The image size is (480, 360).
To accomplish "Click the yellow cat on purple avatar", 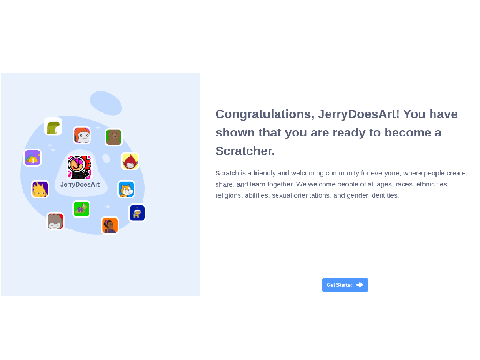I will point(40,189).
